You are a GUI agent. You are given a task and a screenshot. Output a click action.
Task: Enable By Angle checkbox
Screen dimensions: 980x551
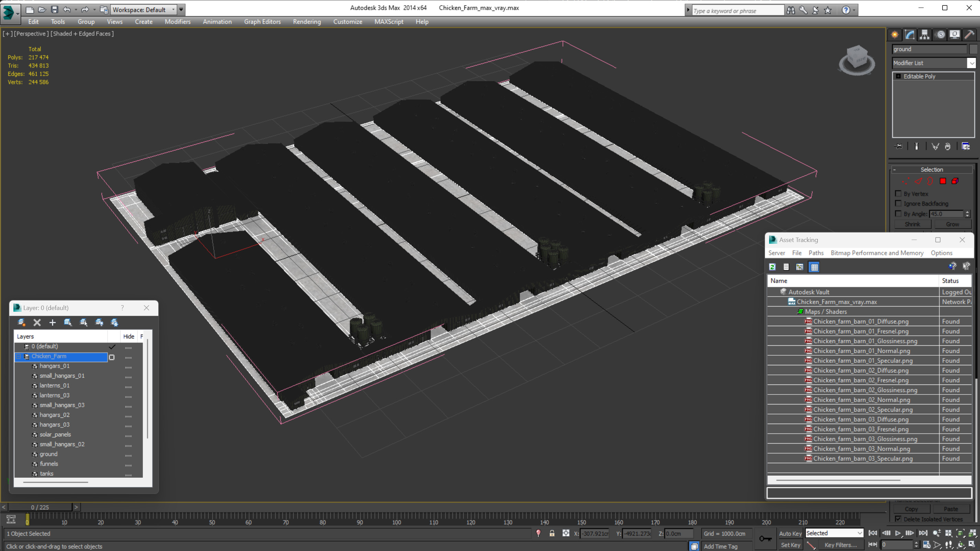pos(898,214)
